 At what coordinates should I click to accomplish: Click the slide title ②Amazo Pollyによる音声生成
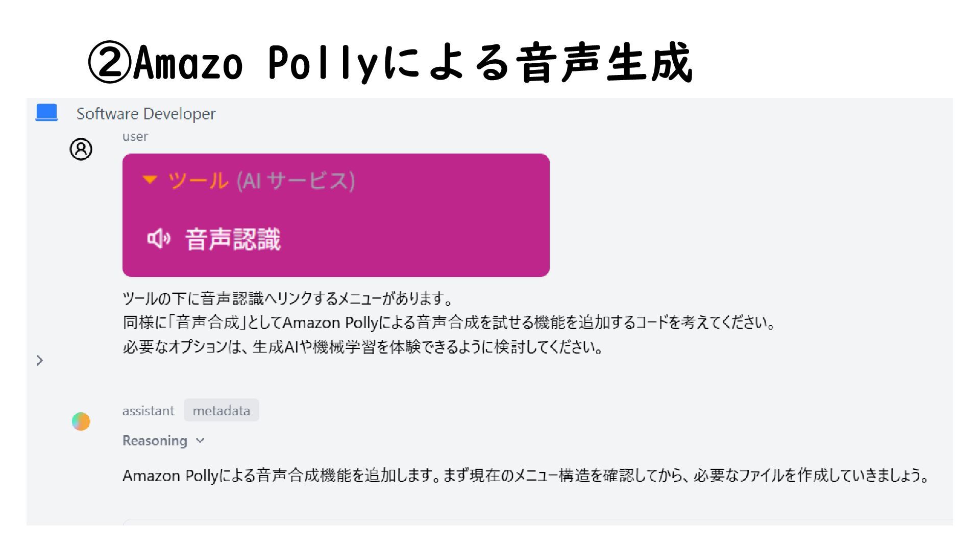(390, 63)
